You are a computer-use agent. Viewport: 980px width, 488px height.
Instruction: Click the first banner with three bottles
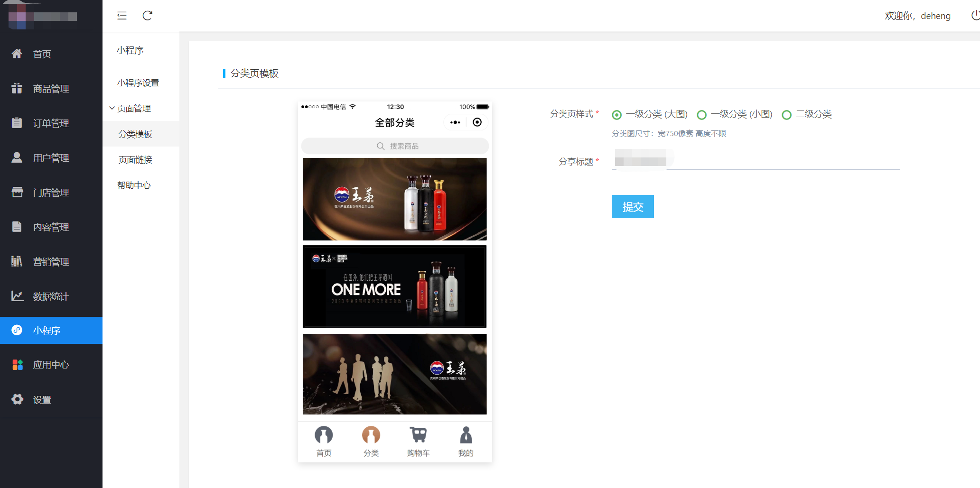pos(395,199)
